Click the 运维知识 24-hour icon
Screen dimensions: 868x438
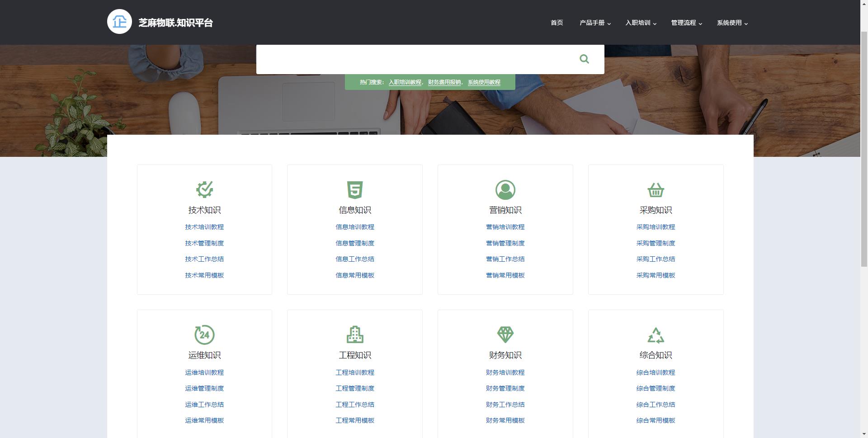click(x=204, y=335)
